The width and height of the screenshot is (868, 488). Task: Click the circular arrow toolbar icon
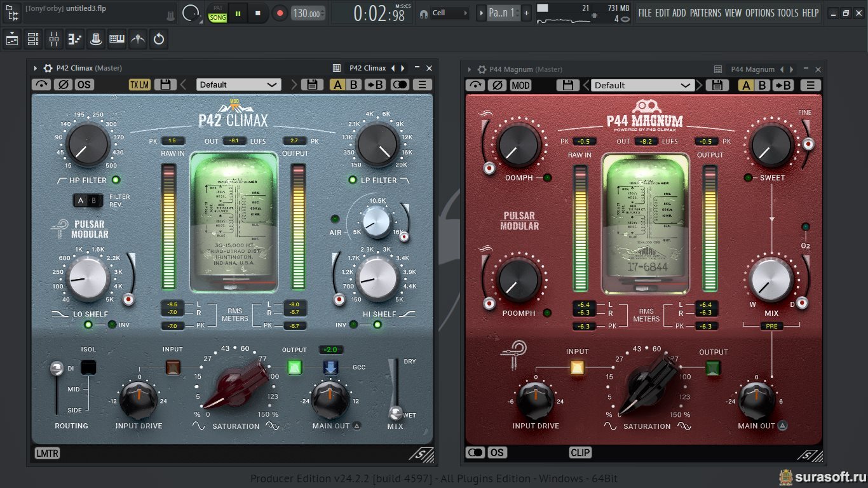coord(159,39)
